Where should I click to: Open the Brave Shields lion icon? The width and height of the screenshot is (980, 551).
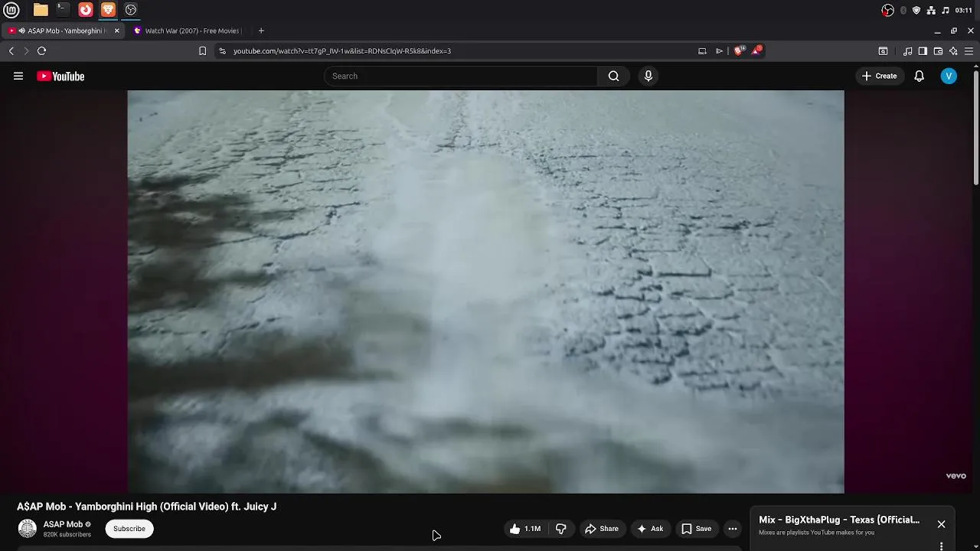[739, 51]
